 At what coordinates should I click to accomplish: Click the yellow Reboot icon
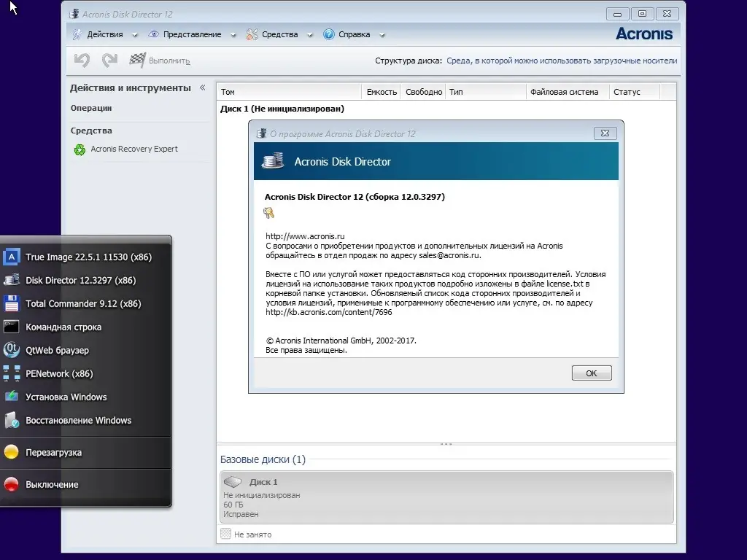tap(12, 452)
